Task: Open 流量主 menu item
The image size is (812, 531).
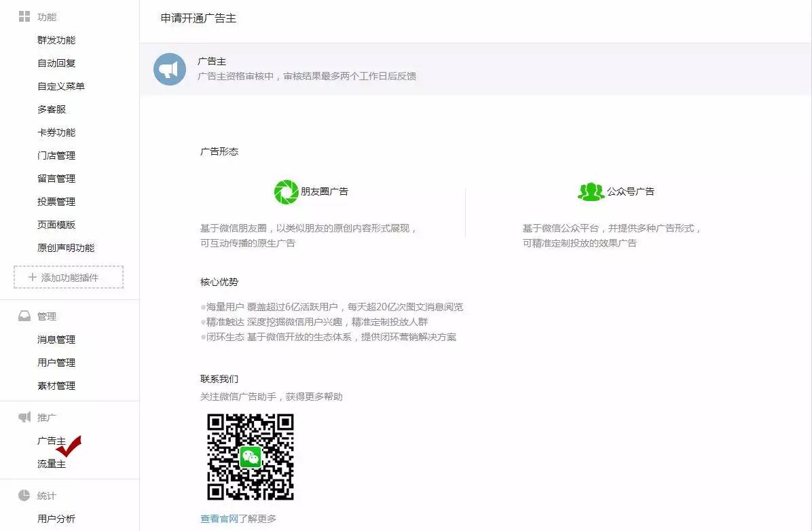Action: [x=52, y=464]
